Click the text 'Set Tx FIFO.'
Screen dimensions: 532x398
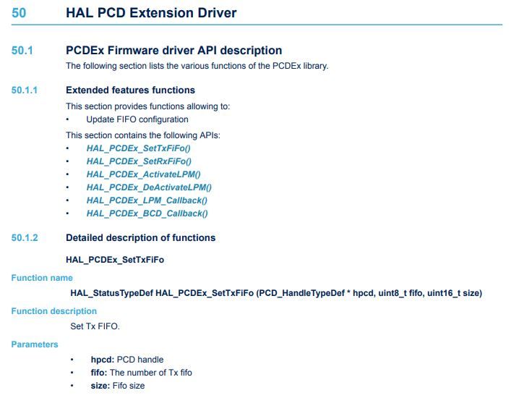point(95,326)
